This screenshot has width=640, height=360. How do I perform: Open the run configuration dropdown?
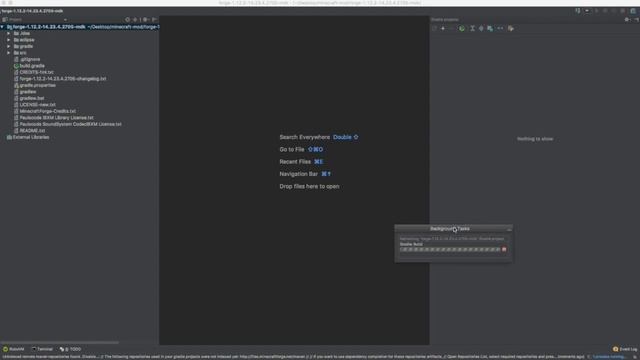(x=587, y=11)
